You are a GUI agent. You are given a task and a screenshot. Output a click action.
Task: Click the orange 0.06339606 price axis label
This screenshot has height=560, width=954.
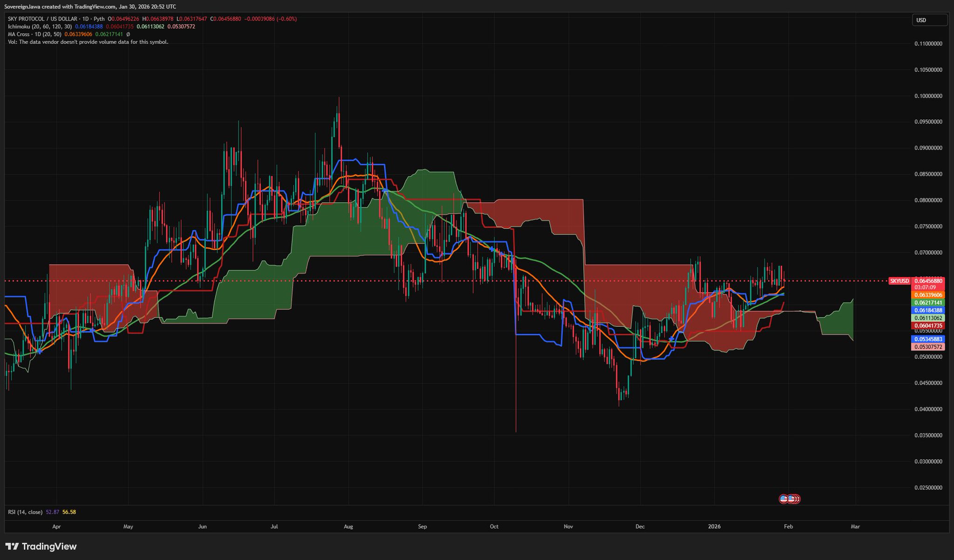tap(928, 295)
